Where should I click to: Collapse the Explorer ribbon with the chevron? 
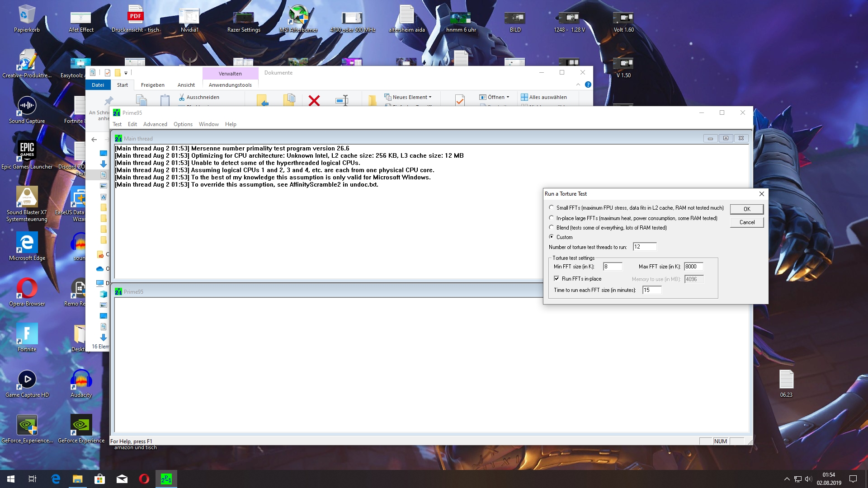(578, 84)
